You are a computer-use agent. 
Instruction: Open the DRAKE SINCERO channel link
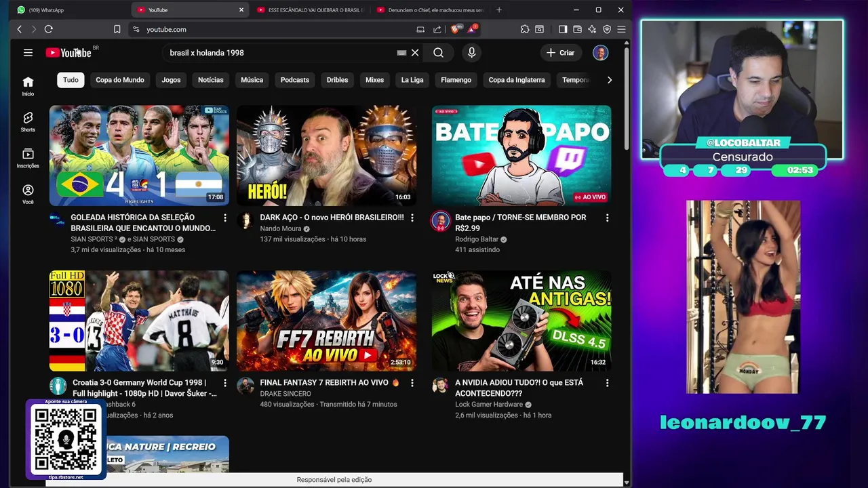tap(285, 394)
